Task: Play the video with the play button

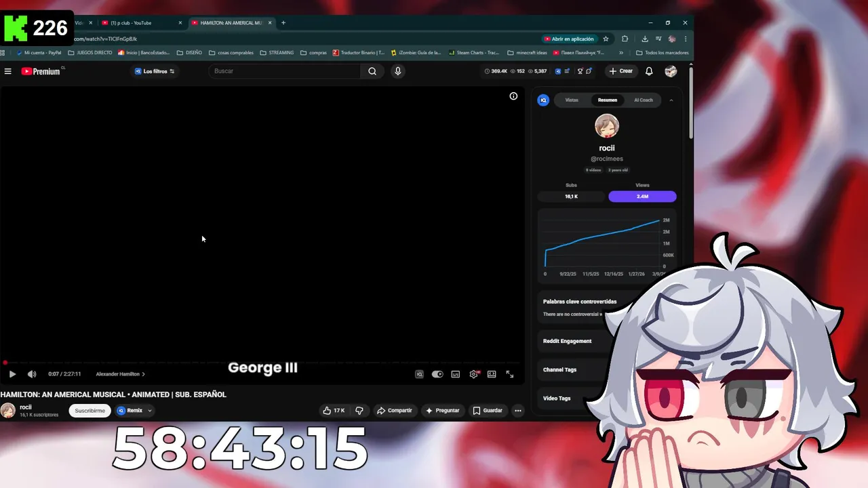Action: coord(12,374)
